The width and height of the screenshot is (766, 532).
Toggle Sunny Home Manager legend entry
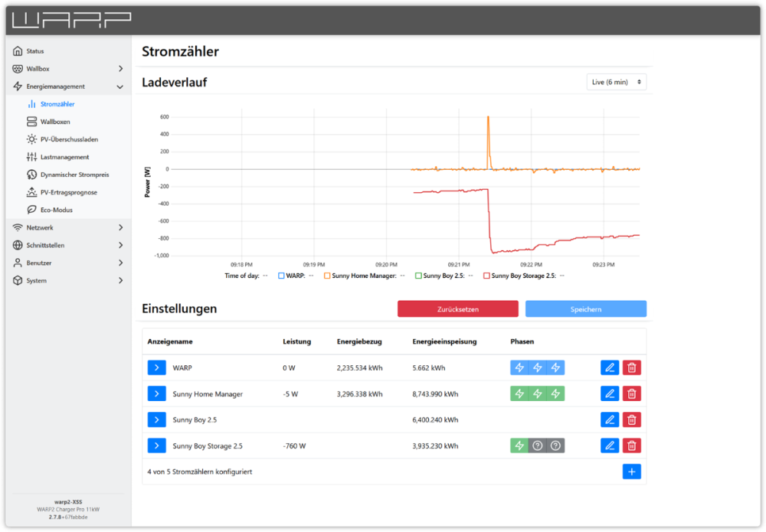[x=327, y=276]
